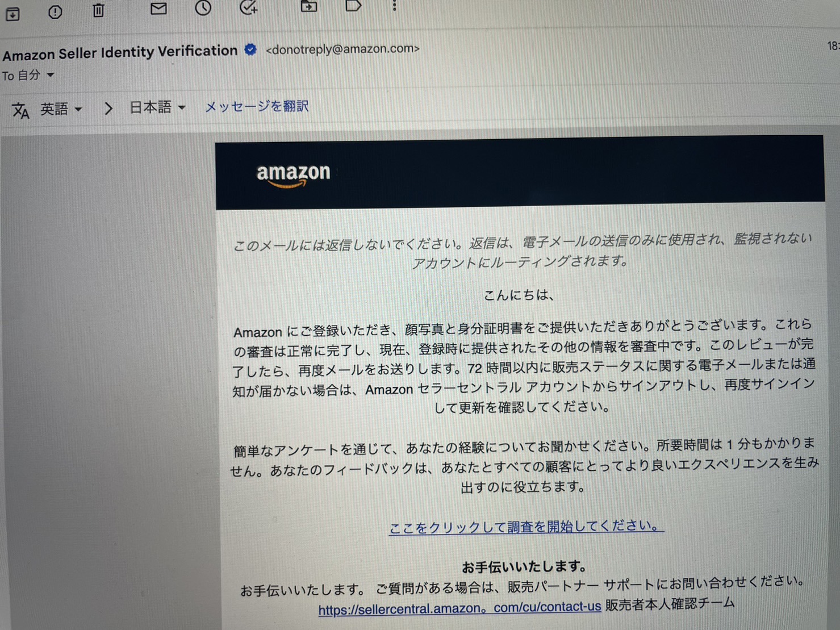Expand the 'To 自分' recipient details arrow
This screenshot has width=840, height=630.
tap(51, 75)
